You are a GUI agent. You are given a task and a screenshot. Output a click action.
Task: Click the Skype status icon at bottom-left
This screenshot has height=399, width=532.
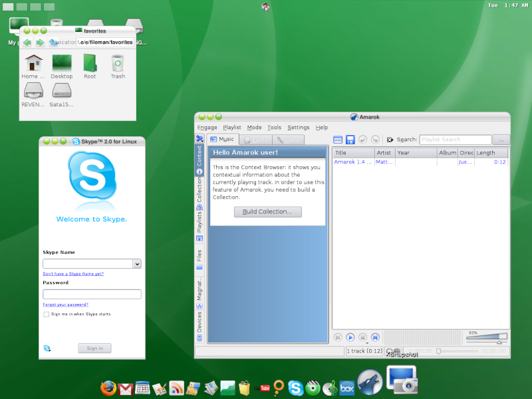tap(47, 348)
